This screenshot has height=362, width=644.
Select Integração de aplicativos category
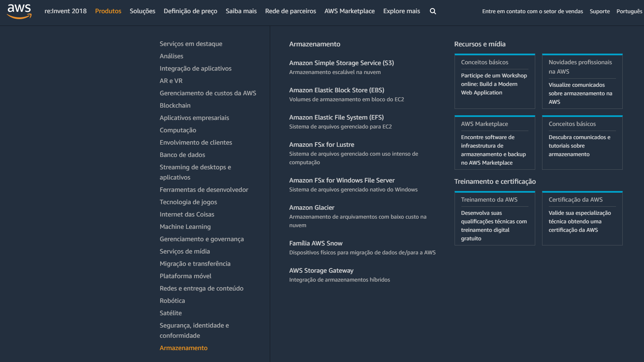click(196, 68)
